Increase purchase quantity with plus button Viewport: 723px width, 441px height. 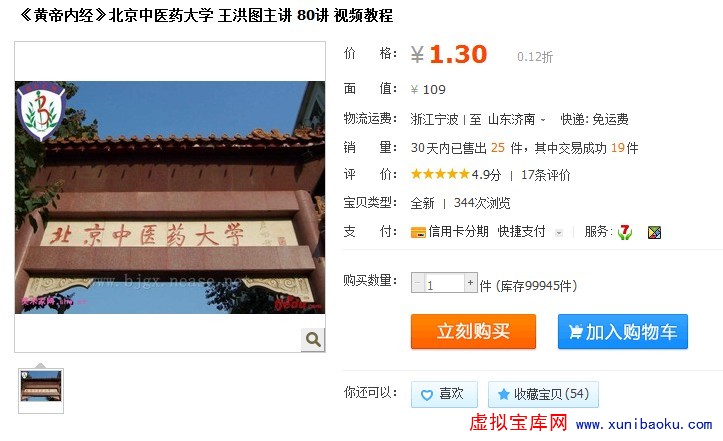click(x=470, y=282)
